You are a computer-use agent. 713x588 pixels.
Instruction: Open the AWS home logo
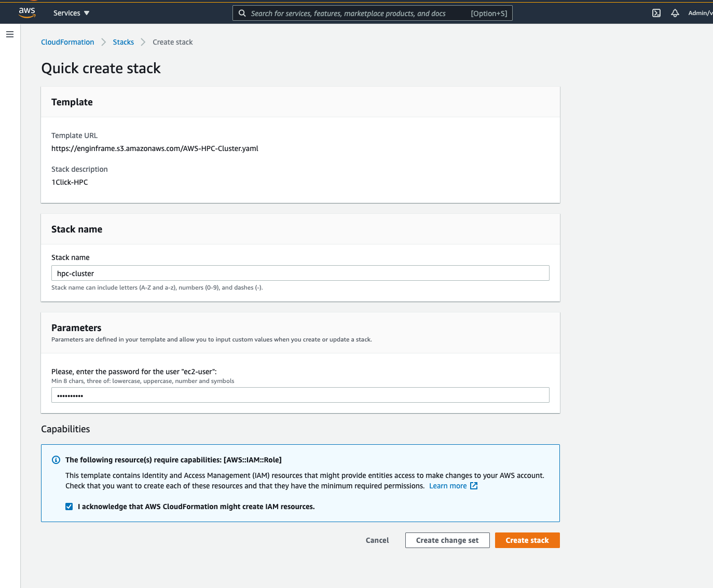coord(27,13)
